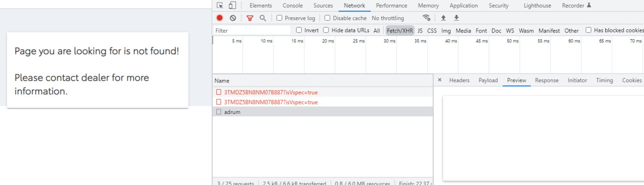
Task: Close the request details pane with X
Action: pyautogui.click(x=440, y=80)
